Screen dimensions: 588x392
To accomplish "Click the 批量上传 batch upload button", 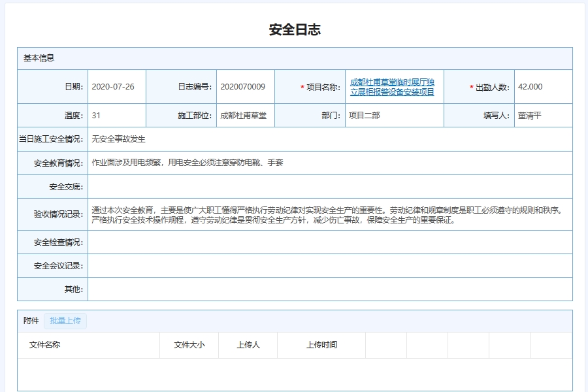I will click(x=65, y=321).
